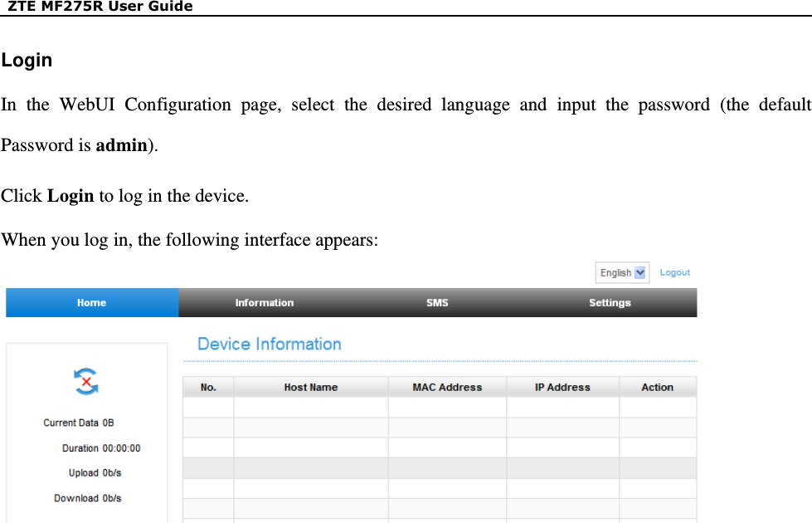Open the Information tab
Viewport: 812px width, 523px height.
point(265,303)
